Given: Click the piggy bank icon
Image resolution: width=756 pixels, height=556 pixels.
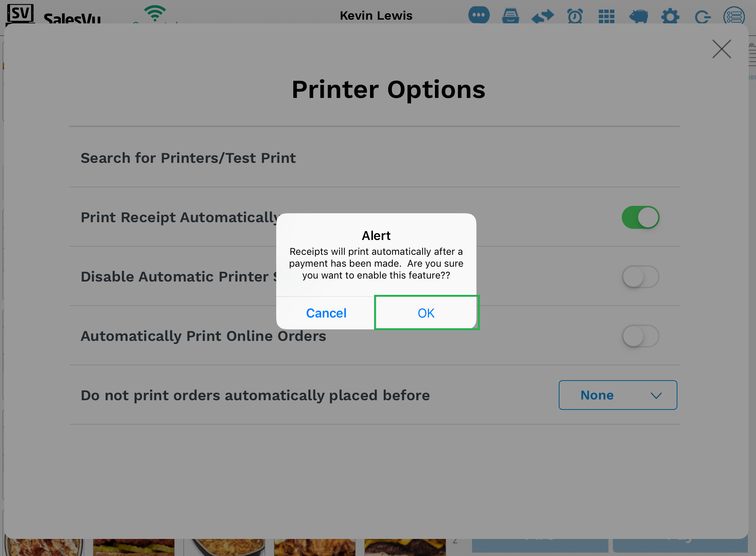Looking at the screenshot, I should [638, 16].
